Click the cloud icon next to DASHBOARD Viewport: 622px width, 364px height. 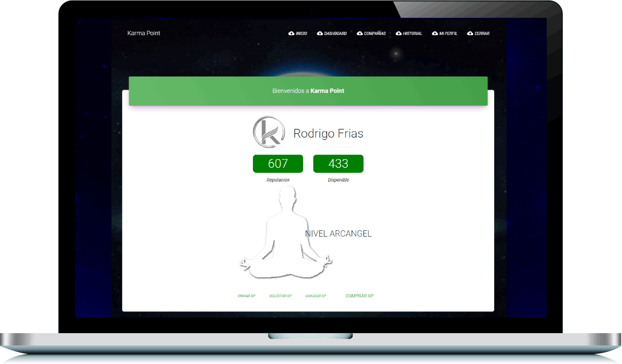pos(320,33)
